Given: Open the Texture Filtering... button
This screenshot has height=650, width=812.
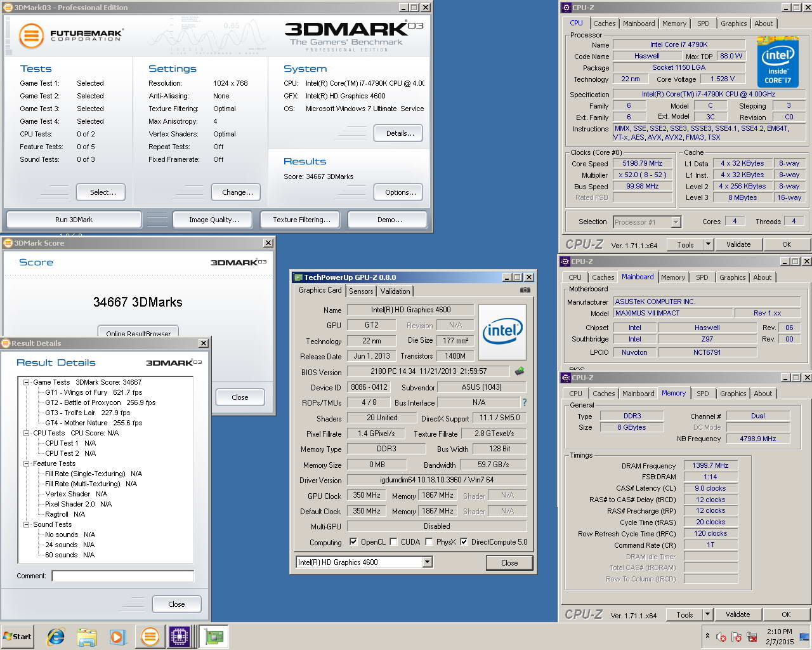Looking at the screenshot, I should 301,220.
